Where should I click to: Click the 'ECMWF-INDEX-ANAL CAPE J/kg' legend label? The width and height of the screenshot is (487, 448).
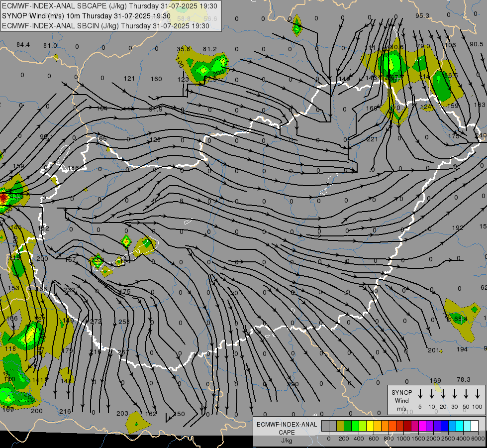point(287,432)
